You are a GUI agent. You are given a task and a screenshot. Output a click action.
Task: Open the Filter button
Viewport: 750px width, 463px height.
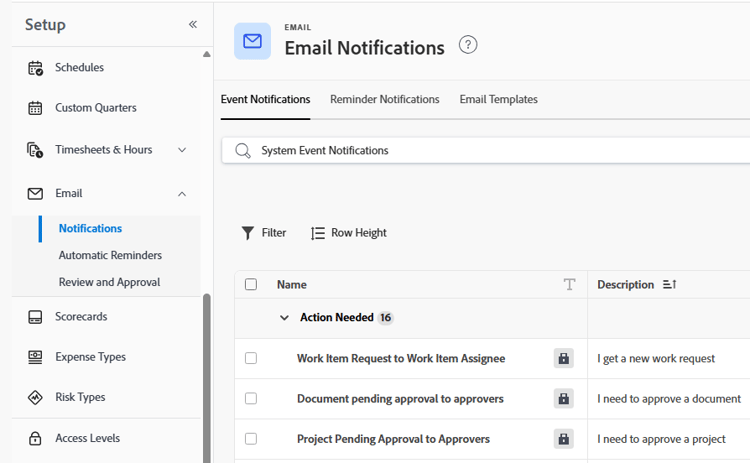pyautogui.click(x=264, y=233)
